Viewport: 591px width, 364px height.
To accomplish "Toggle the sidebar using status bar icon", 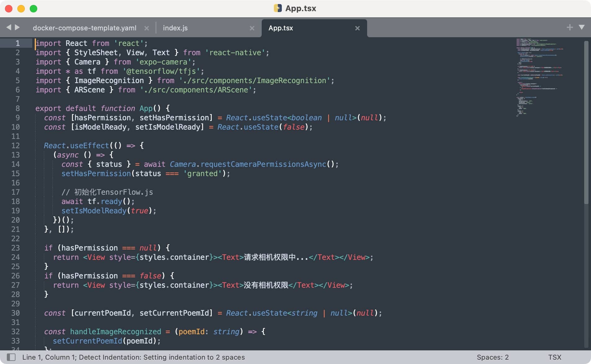I will (11, 357).
